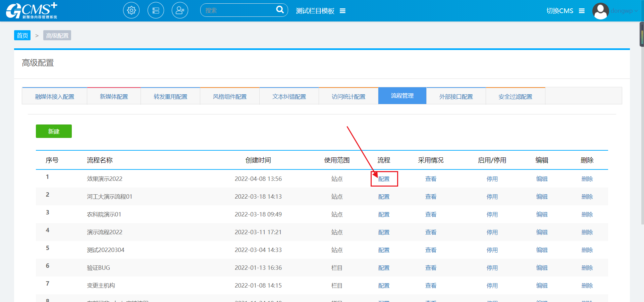The height and width of the screenshot is (302, 644).
Task: Open the 安全过滤配置 tab
Action: (515, 97)
